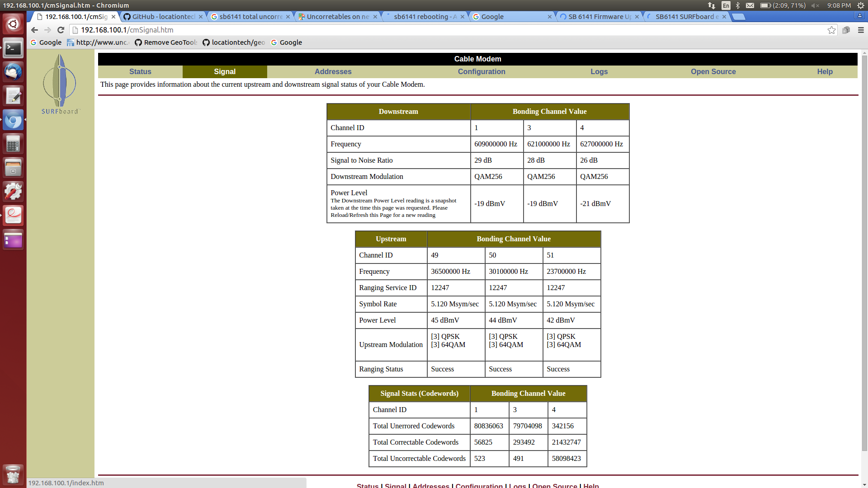Open locationtech/geo bookmark

tap(234, 42)
